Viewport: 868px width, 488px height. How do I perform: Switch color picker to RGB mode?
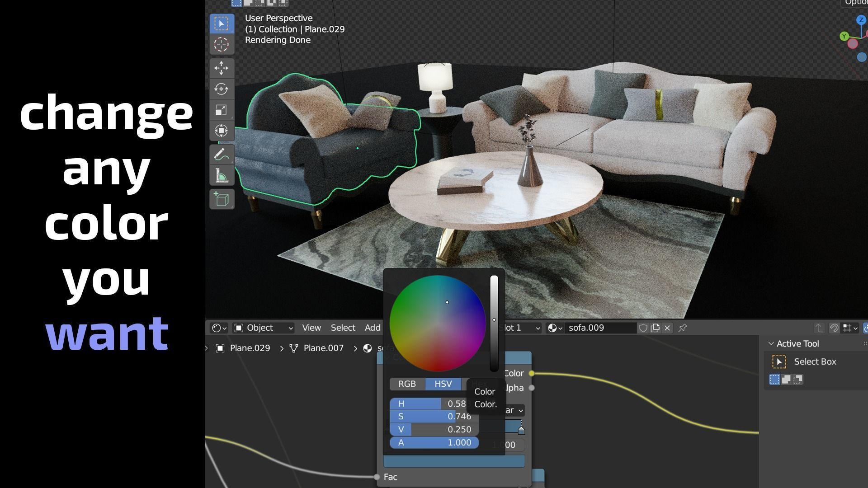tap(407, 384)
